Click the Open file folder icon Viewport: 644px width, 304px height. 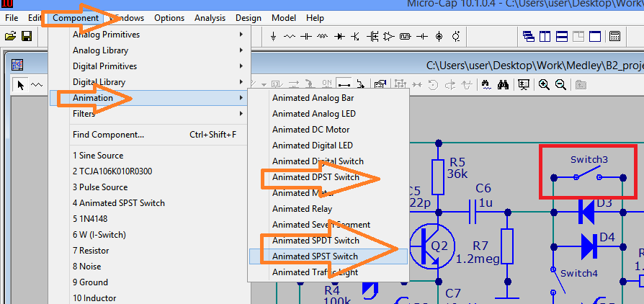tap(10, 36)
